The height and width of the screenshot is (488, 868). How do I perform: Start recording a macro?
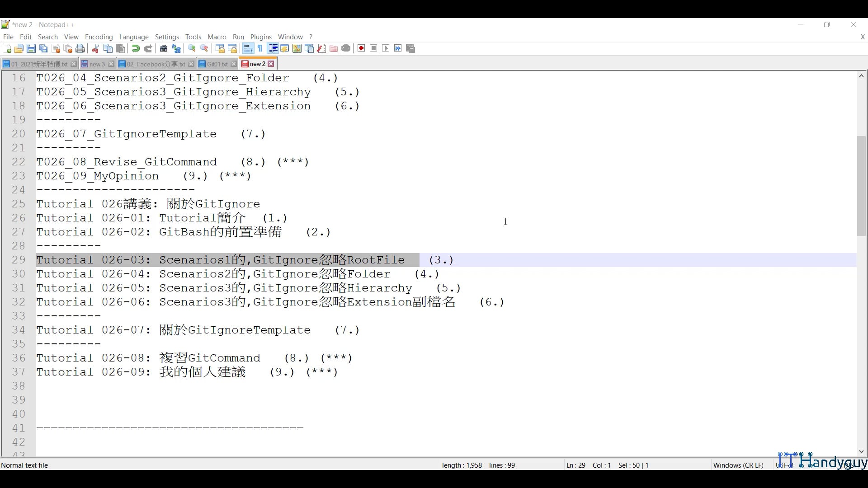[361, 48]
